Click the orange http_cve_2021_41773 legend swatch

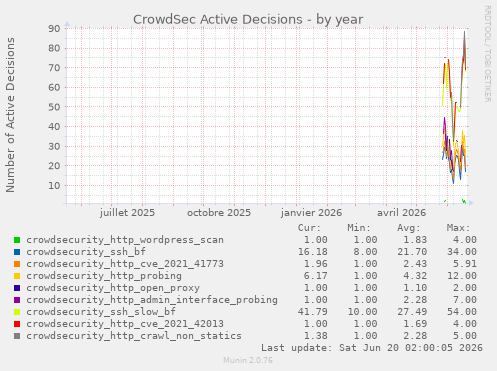[17, 264]
